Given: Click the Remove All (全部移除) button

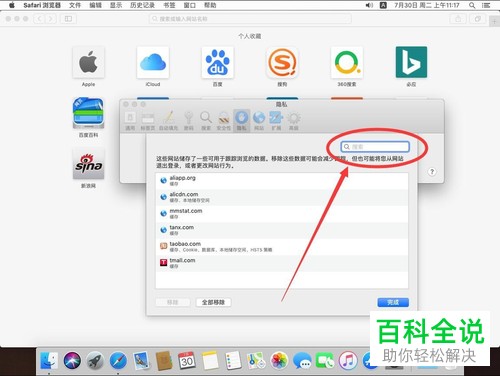Looking at the screenshot, I should click(x=213, y=302).
